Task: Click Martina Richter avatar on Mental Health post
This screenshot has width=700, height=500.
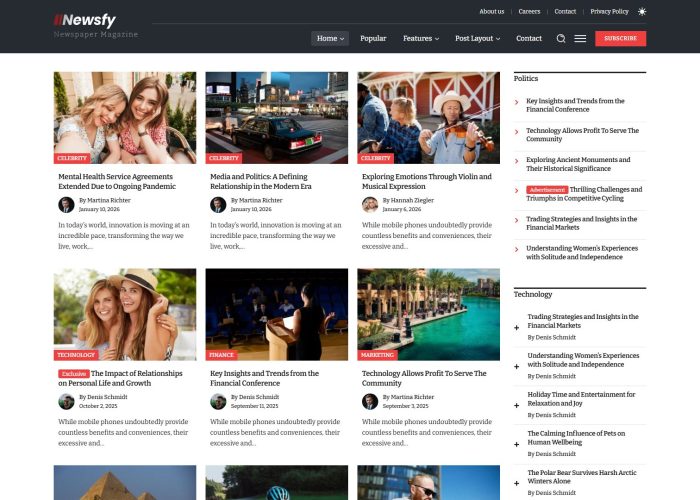Action: pos(66,205)
